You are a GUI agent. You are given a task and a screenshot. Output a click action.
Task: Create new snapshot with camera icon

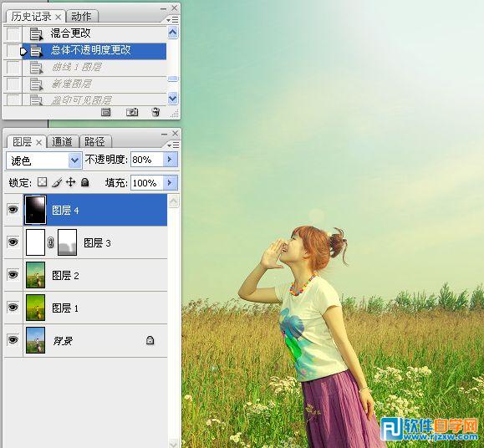132,112
